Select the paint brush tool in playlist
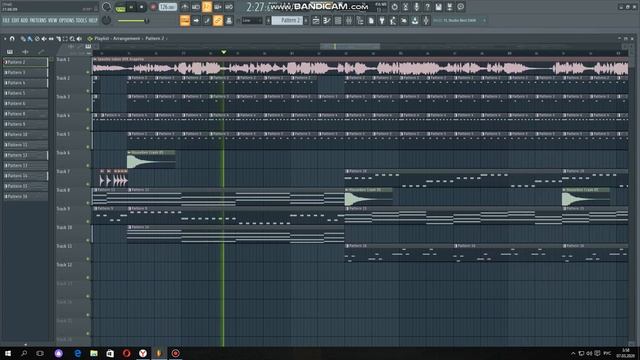The width and height of the screenshot is (640, 360). point(30,39)
